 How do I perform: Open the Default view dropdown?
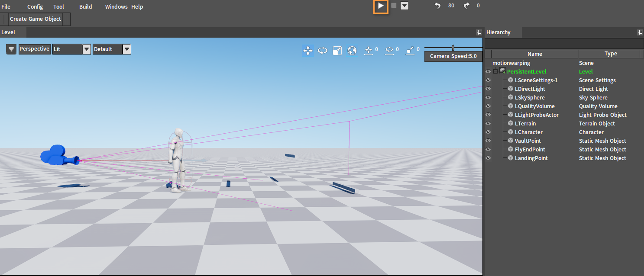pos(127,49)
